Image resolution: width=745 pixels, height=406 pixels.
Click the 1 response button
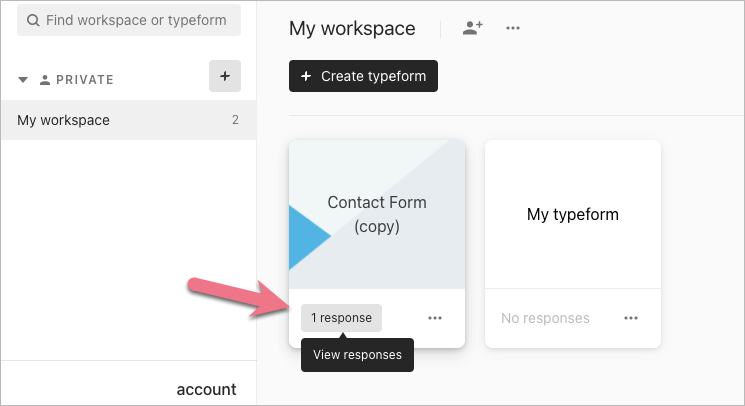point(341,318)
